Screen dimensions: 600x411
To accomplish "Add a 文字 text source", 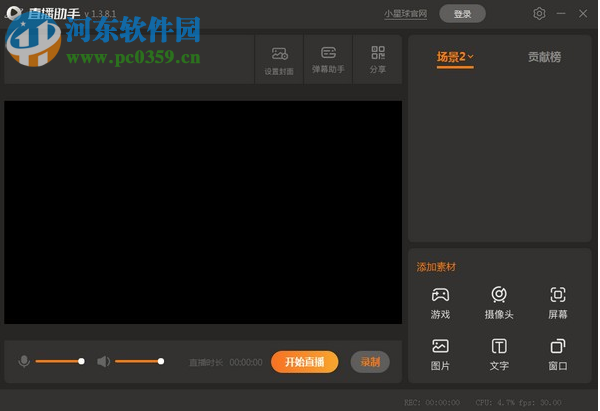I will click(x=499, y=355).
